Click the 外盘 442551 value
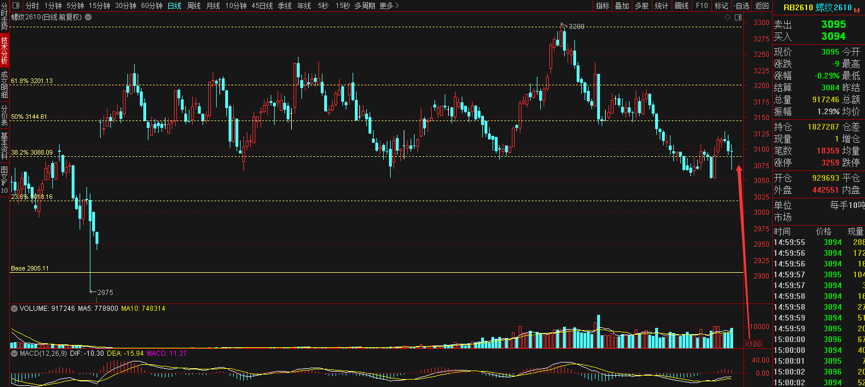This screenshot has width=865, height=387. tap(825, 190)
